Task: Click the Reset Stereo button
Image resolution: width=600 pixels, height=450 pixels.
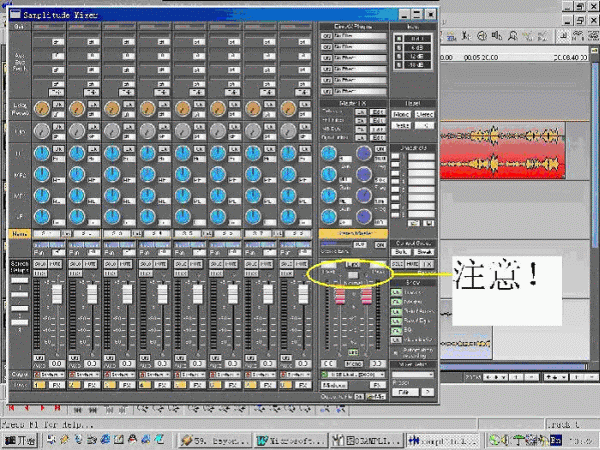Action: 425,114
